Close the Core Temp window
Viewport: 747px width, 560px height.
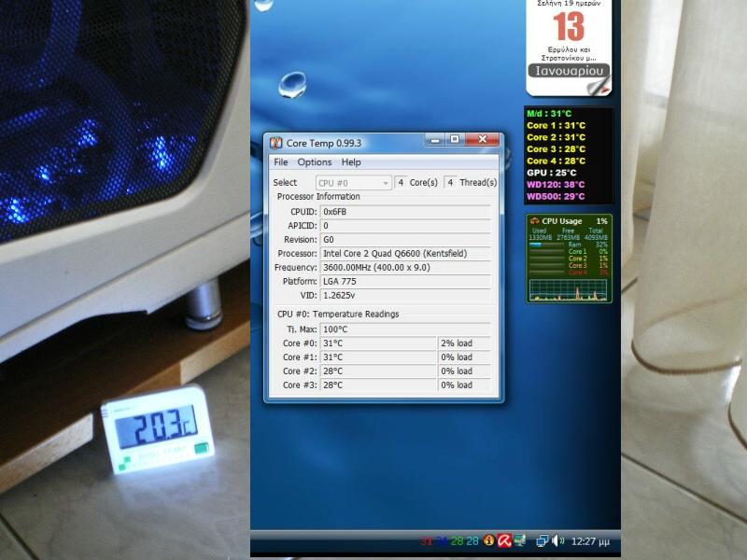[482, 139]
